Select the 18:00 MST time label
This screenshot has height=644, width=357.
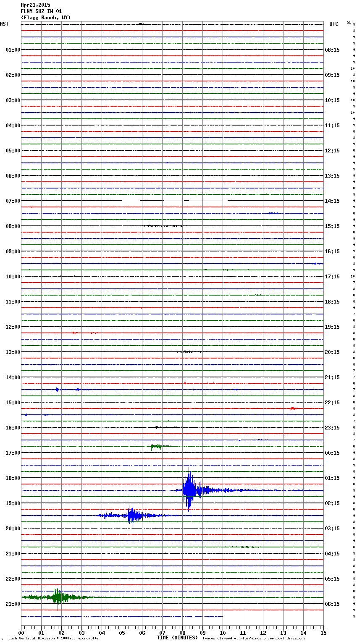click(13, 478)
